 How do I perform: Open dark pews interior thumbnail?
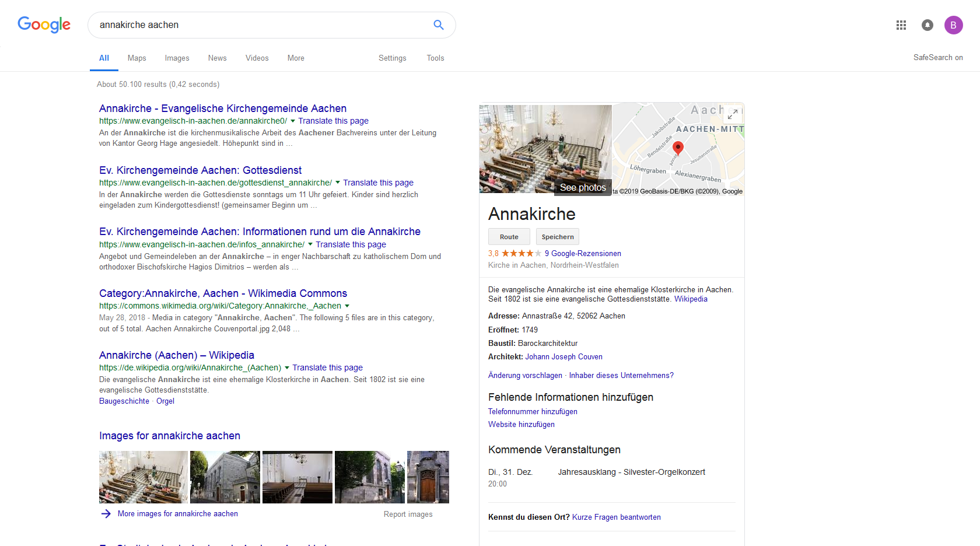click(297, 477)
